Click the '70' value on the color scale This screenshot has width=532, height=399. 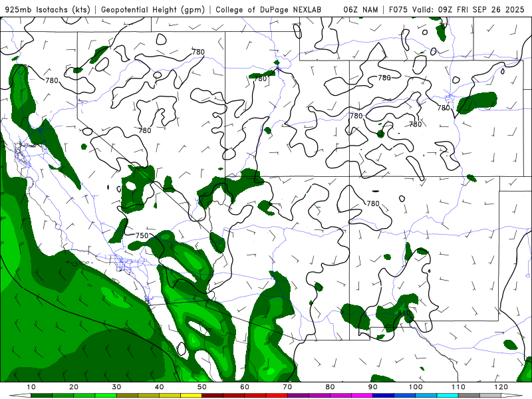287,387
